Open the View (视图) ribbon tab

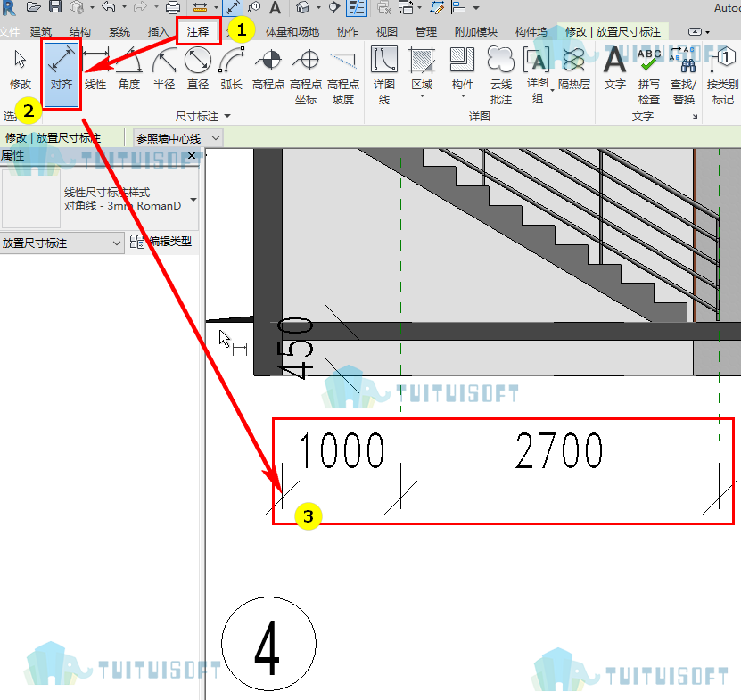pos(387,32)
